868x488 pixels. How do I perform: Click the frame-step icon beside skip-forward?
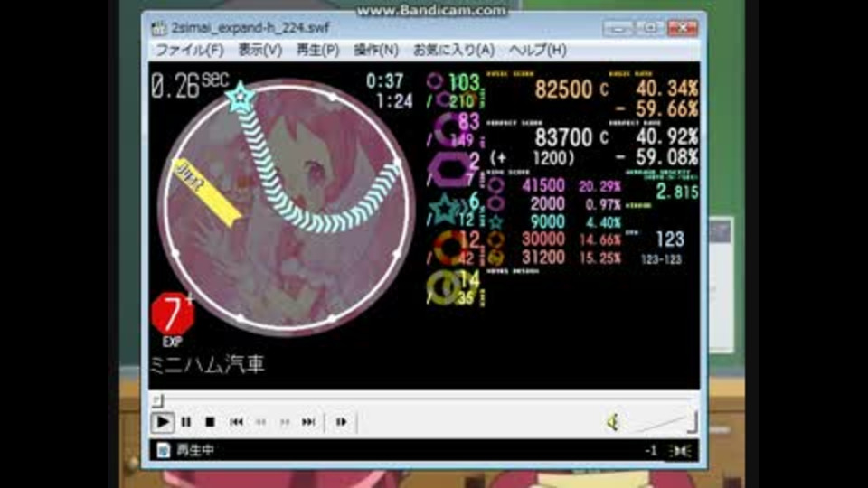click(x=341, y=422)
